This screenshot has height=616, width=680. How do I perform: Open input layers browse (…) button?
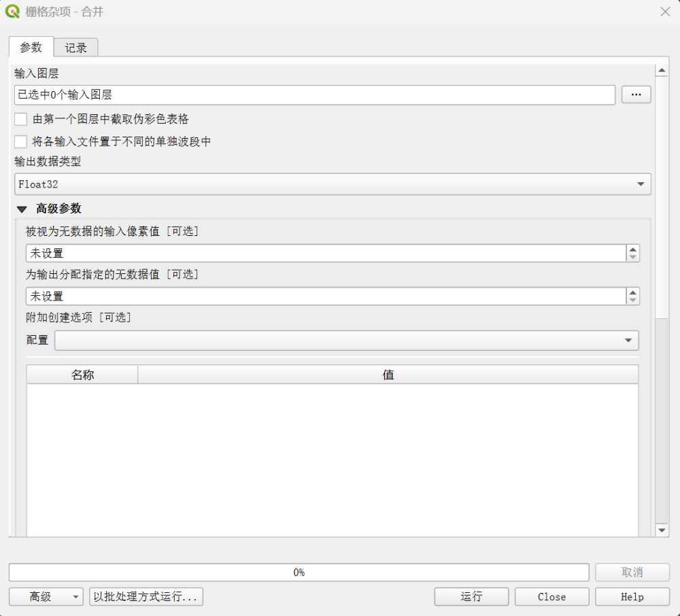click(636, 95)
